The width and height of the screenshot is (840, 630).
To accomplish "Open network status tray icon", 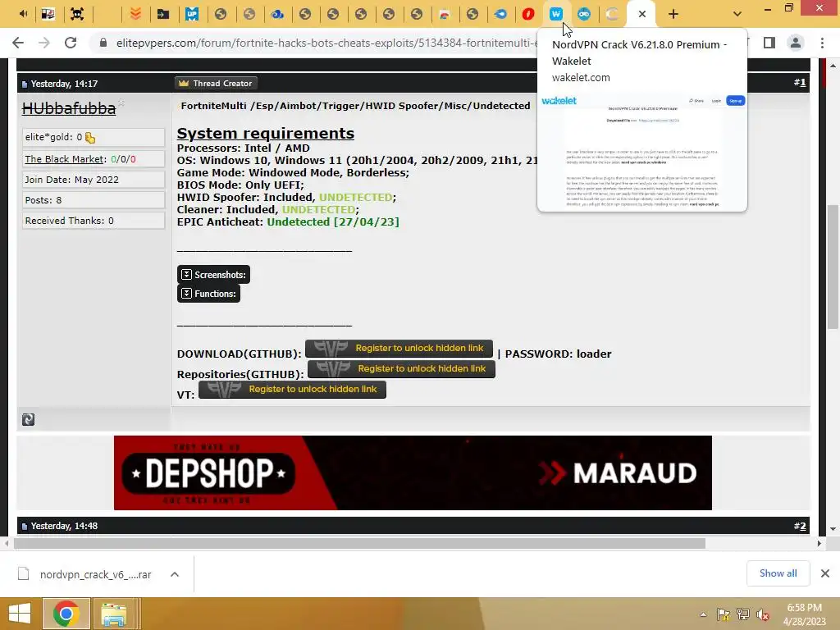I will tap(743, 614).
